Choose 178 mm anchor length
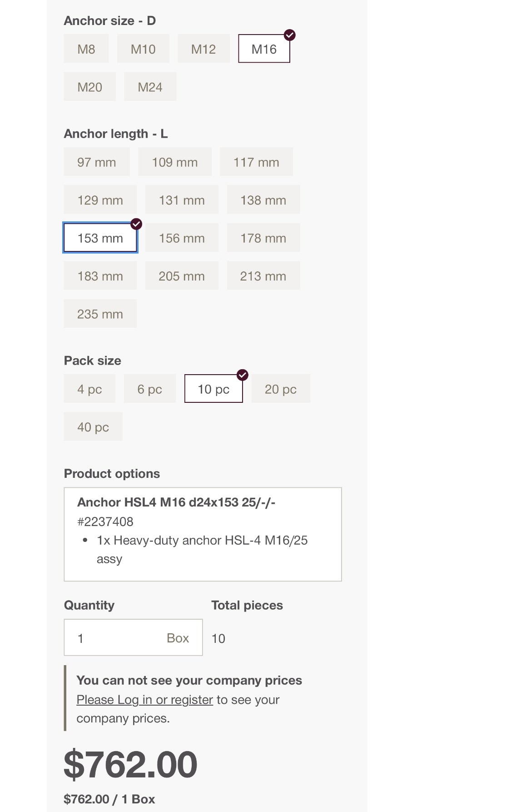The height and width of the screenshot is (812, 516). click(x=263, y=238)
